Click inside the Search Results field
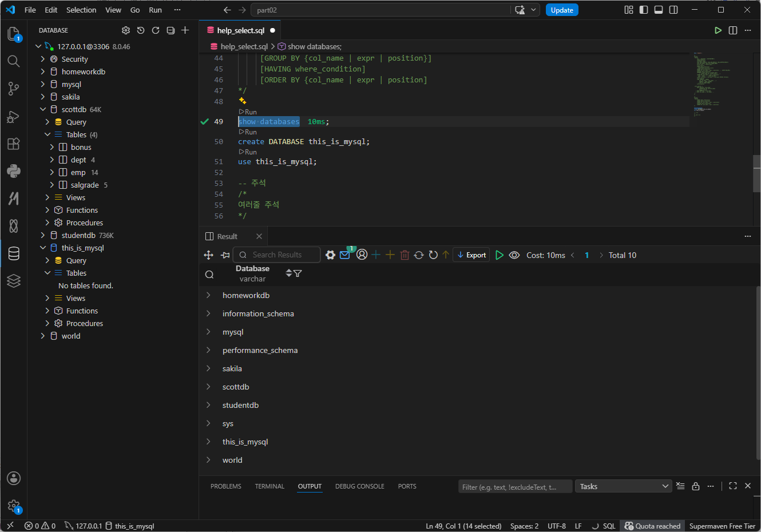Image resolution: width=761 pixels, height=532 pixels. tap(277, 255)
